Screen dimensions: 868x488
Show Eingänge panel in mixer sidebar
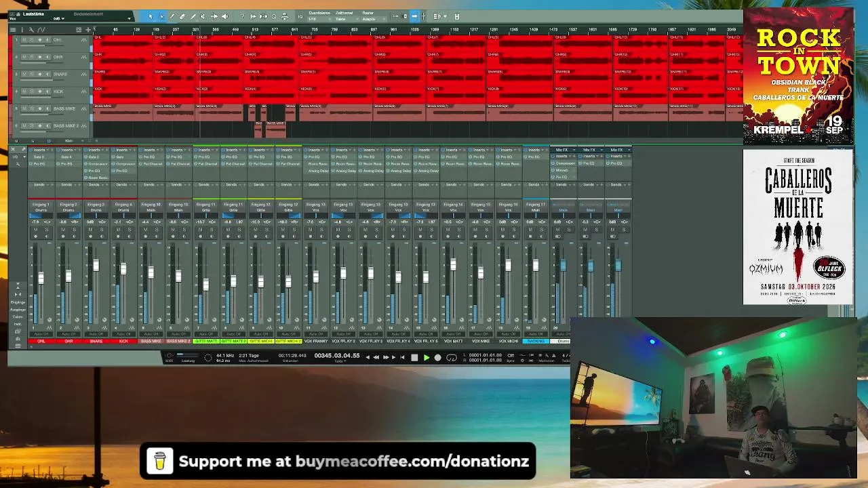pyautogui.click(x=18, y=302)
